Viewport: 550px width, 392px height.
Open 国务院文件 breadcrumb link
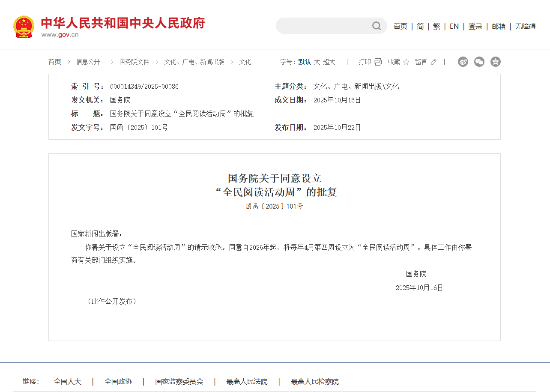(x=134, y=62)
